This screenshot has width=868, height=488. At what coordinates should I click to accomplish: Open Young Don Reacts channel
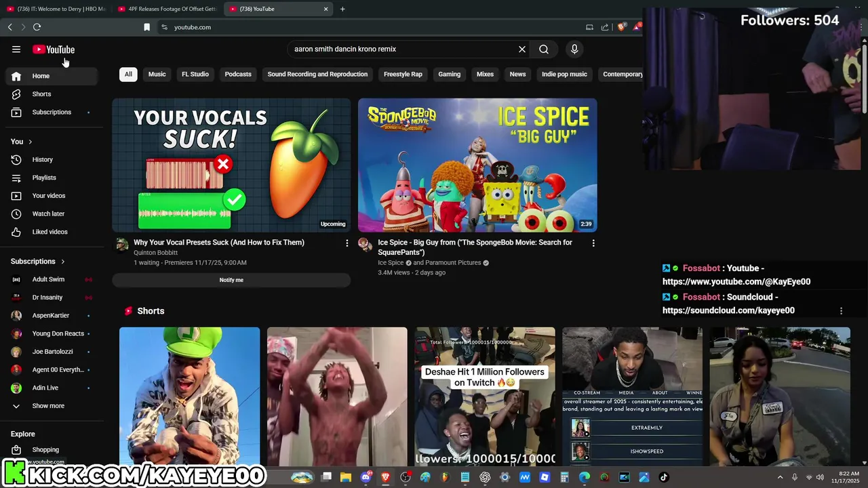52,333
